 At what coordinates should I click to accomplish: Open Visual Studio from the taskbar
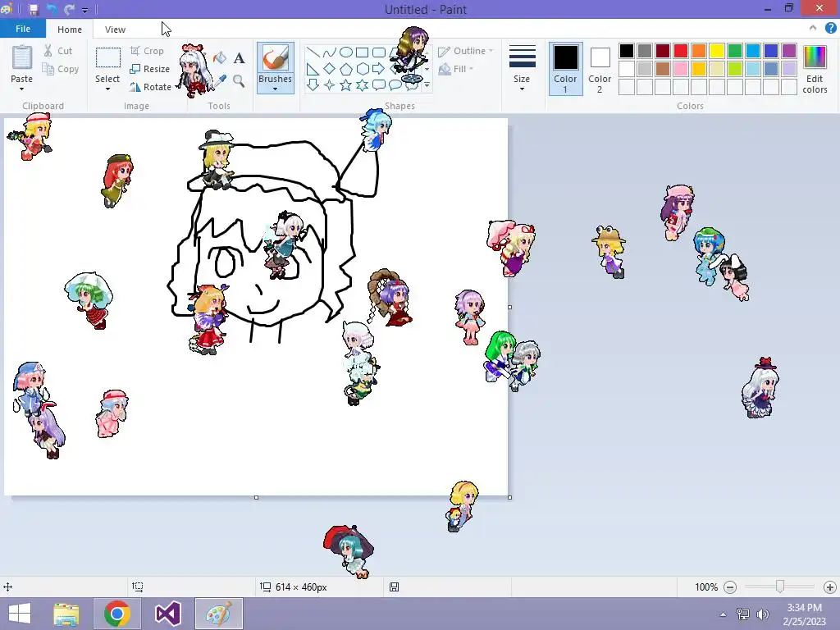tap(167, 614)
